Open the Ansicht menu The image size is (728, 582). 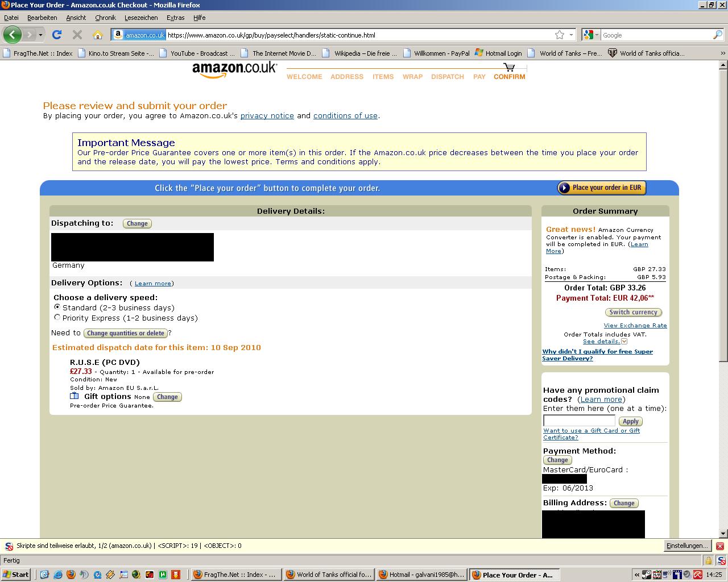76,18
